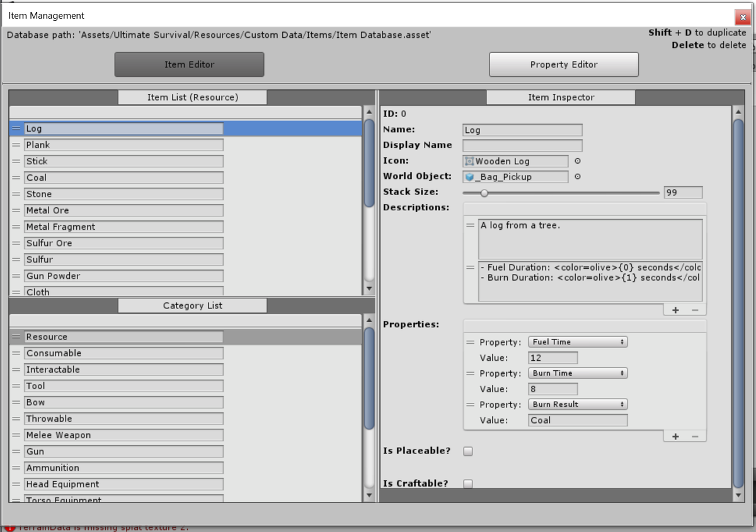Enable the Is Placeable checkbox
756x532 pixels.
[468, 451]
